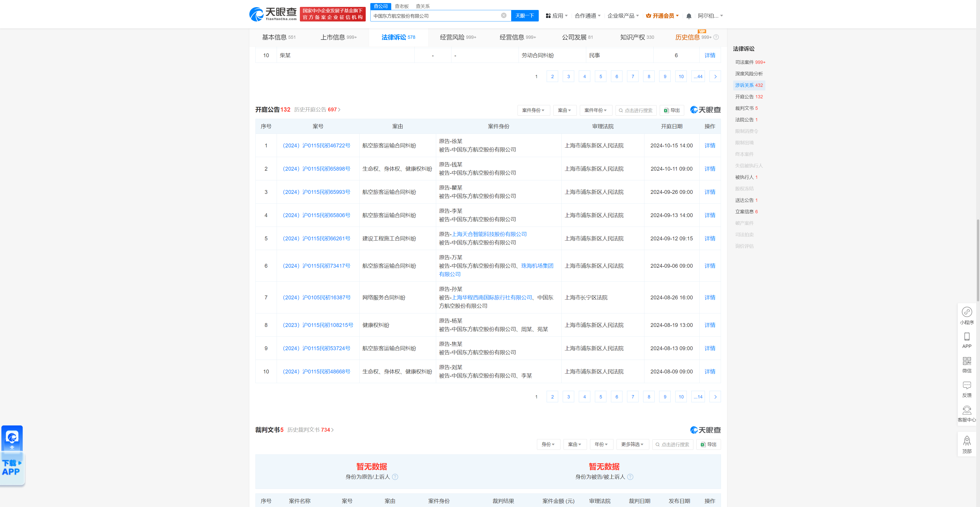Switch to 上市信息 tab
The image size is (980, 507).
339,37
